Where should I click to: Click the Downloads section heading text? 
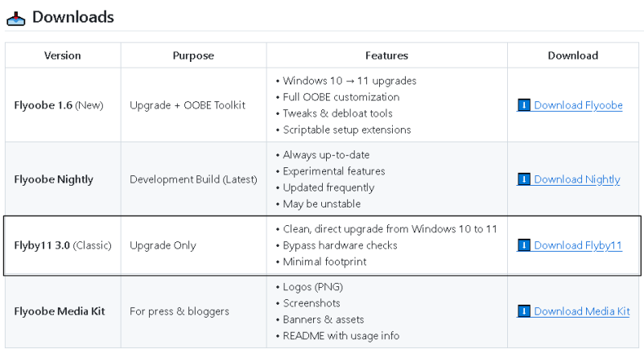(73, 17)
